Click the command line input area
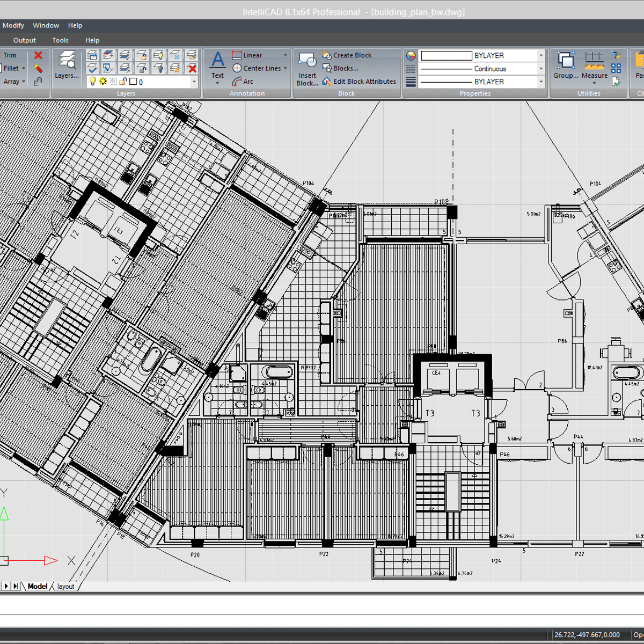The height and width of the screenshot is (644, 644). point(322,620)
